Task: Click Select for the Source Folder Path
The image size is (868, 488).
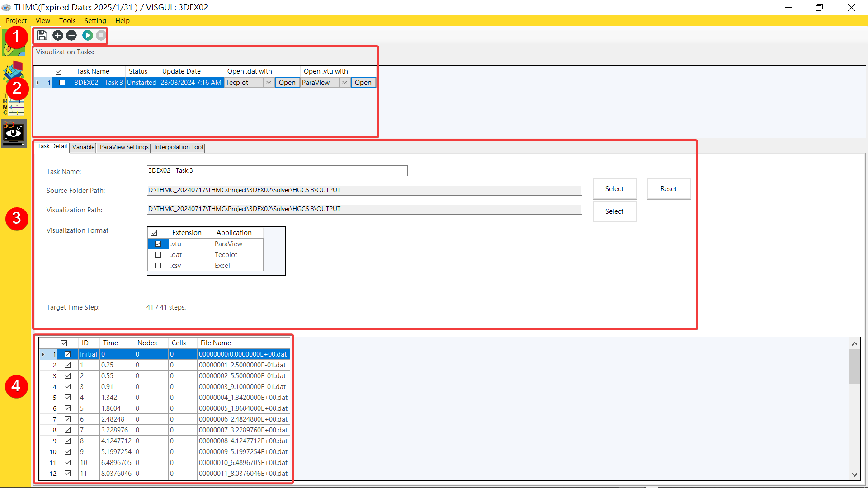Action: (614, 189)
